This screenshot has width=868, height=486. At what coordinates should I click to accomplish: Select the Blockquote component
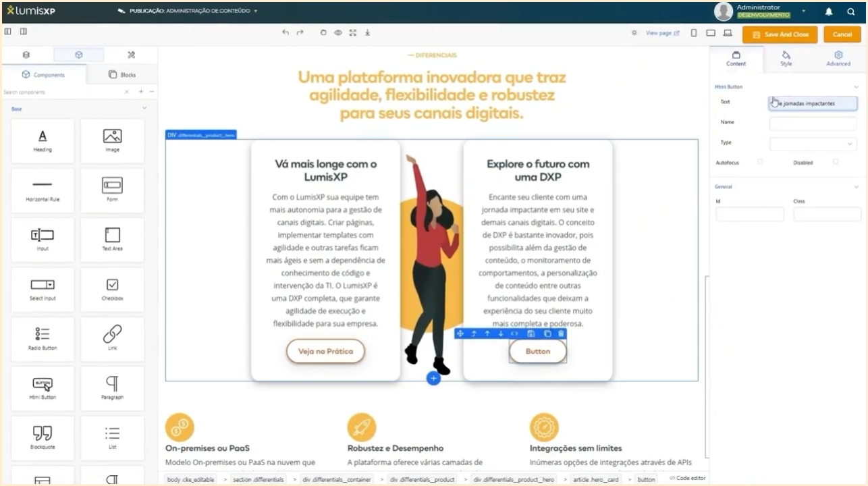[43, 437]
